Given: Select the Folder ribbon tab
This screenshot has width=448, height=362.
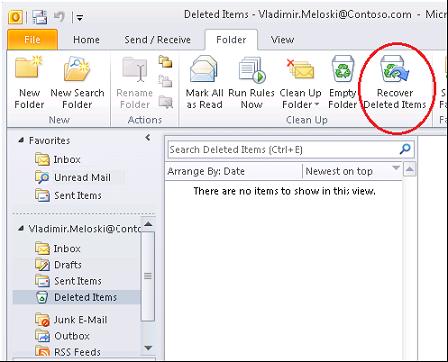Looking at the screenshot, I should tap(231, 40).
